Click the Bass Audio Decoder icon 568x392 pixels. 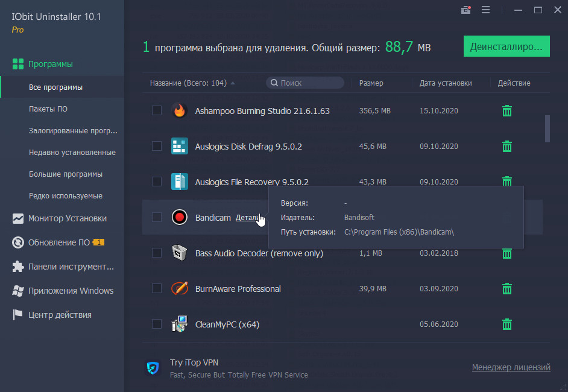[x=179, y=253]
